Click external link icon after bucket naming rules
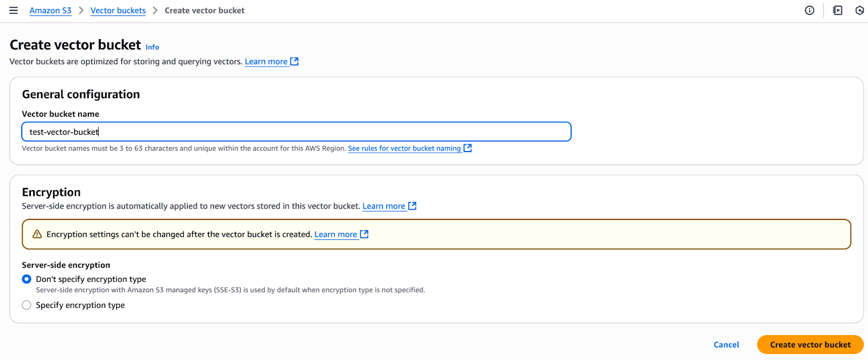Screen dimensions: 868x360 point(468,148)
